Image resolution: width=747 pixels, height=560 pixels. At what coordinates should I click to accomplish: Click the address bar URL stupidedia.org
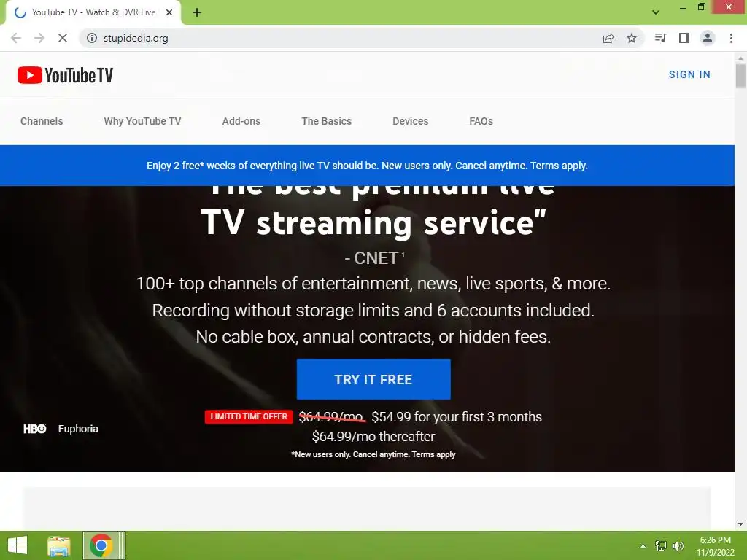[136, 38]
